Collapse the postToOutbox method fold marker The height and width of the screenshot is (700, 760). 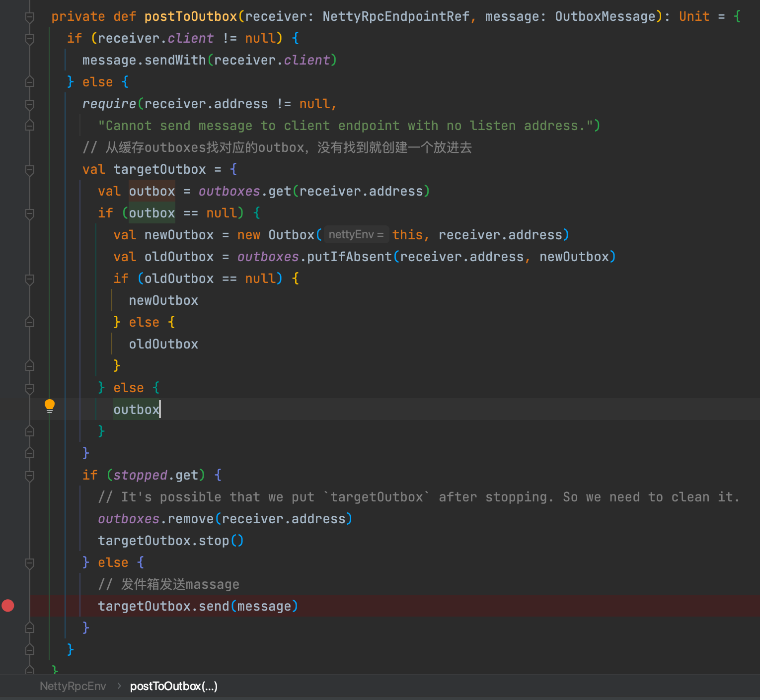pos(30,17)
